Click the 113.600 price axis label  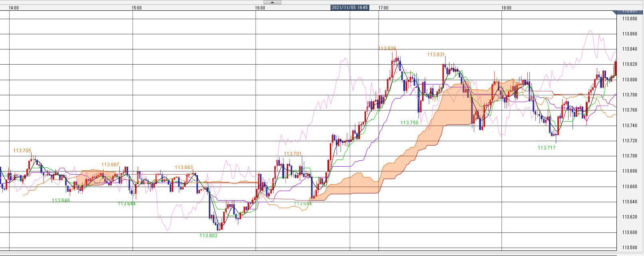tap(629, 232)
